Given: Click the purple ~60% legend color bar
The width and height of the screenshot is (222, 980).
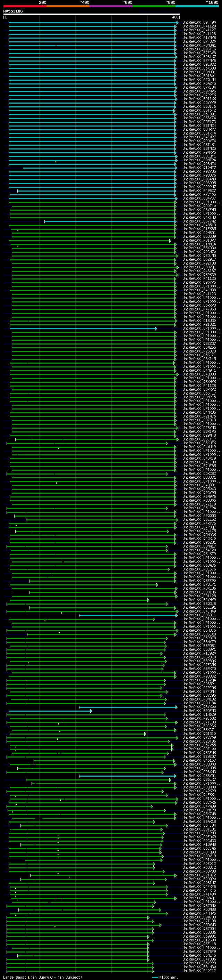Looking at the screenshot, I should tap(111, 6).
